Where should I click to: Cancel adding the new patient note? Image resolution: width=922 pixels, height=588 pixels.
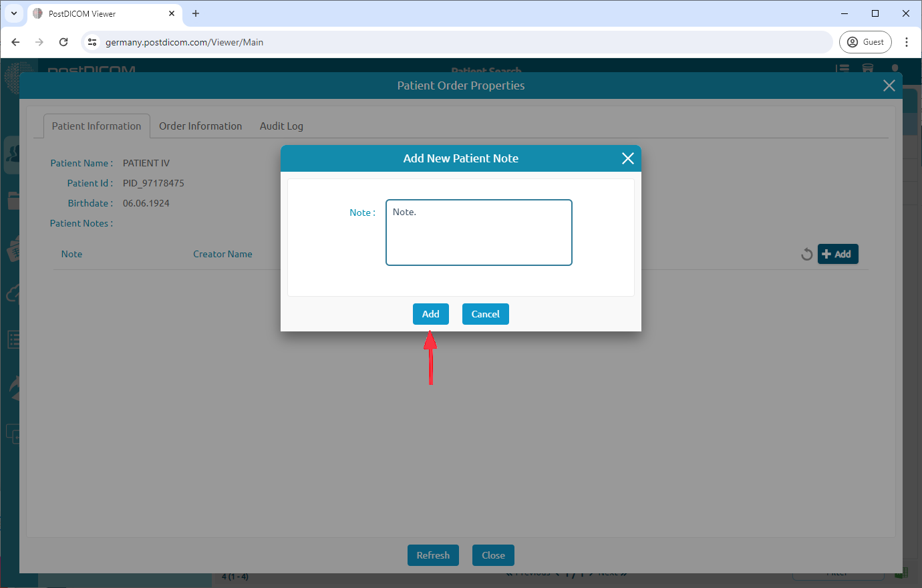[x=485, y=314]
